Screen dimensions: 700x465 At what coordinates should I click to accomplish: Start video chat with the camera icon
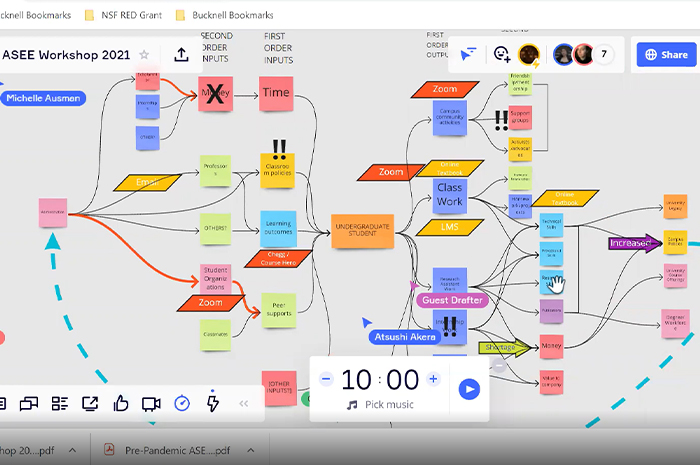point(151,404)
